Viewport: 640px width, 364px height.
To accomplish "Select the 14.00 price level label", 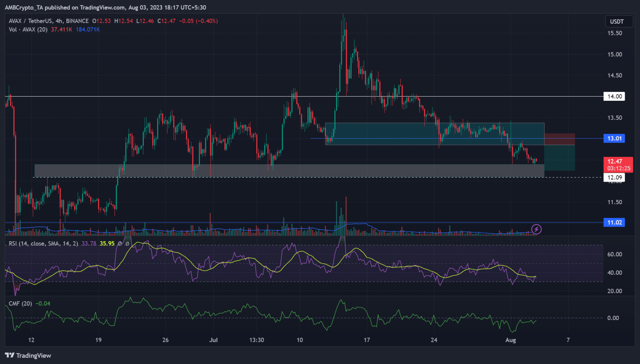I will click(614, 96).
